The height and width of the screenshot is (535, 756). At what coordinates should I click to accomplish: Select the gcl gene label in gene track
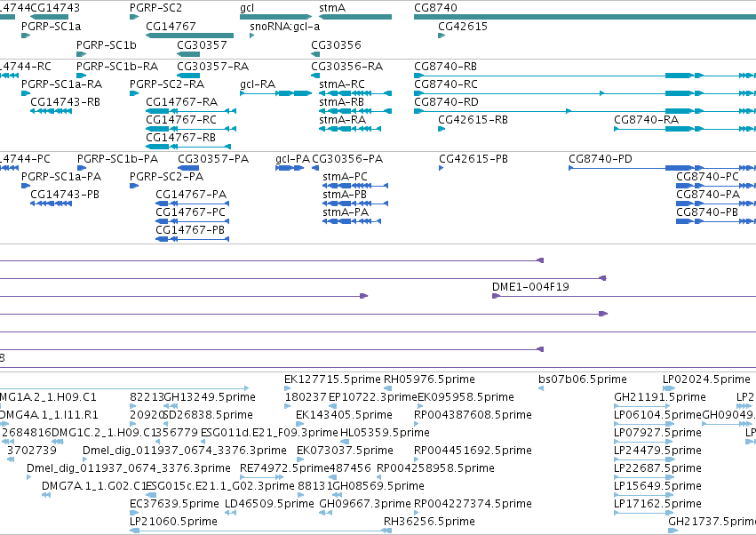[247, 8]
